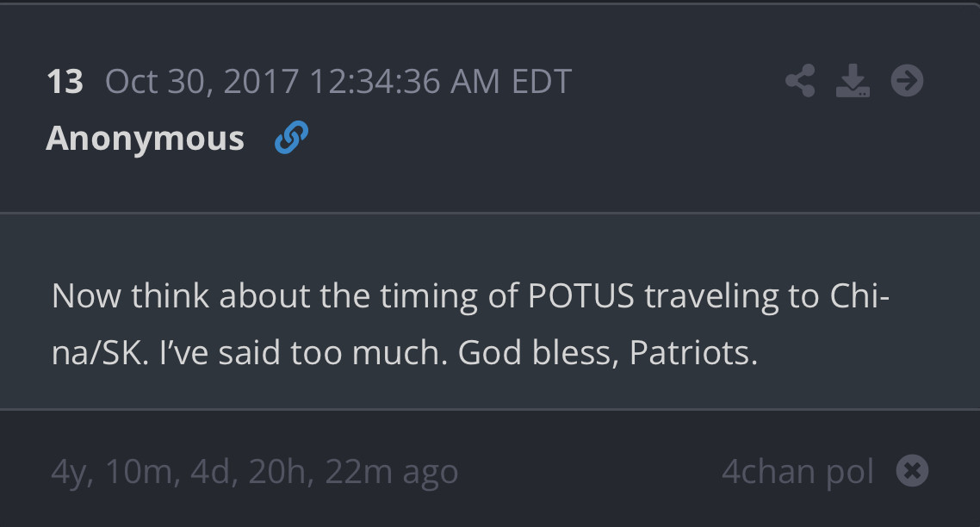Copy permalink with the blue chain icon
Image resolution: width=980 pixels, height=527 pixels.
click(291, 138)
